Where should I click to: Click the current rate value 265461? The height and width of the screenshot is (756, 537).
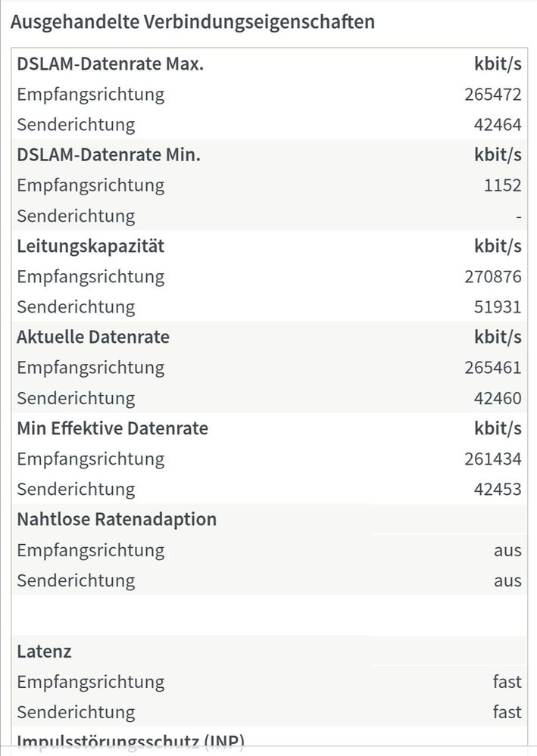pos(493,368)
